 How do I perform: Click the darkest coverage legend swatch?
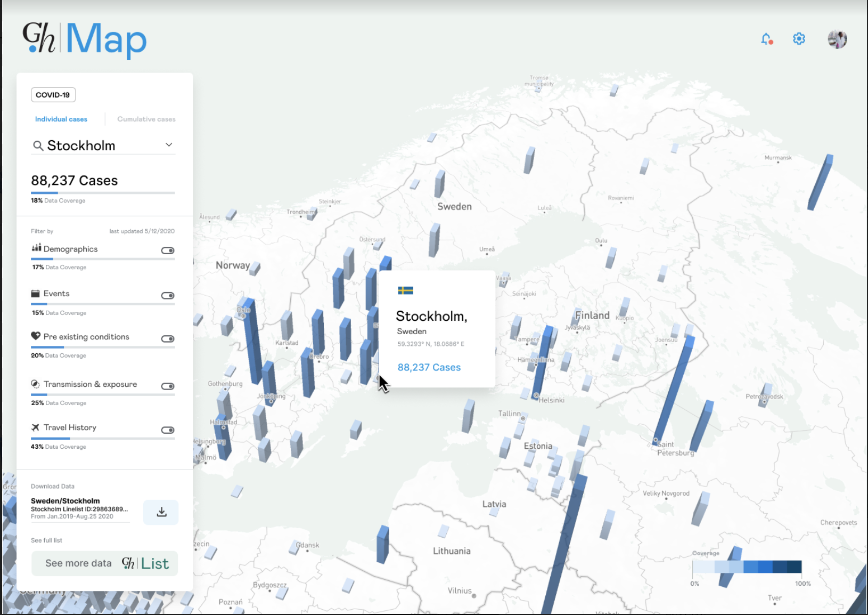(794, 567)
